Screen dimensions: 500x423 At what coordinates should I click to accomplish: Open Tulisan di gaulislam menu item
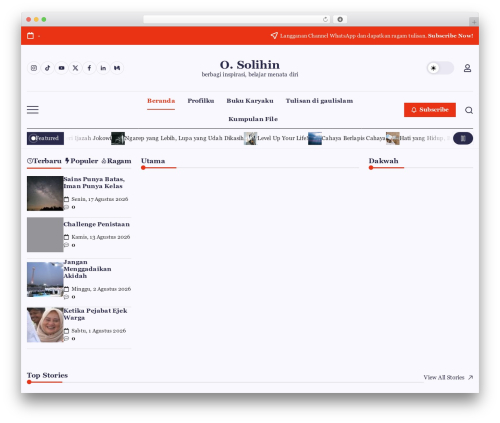319,101
